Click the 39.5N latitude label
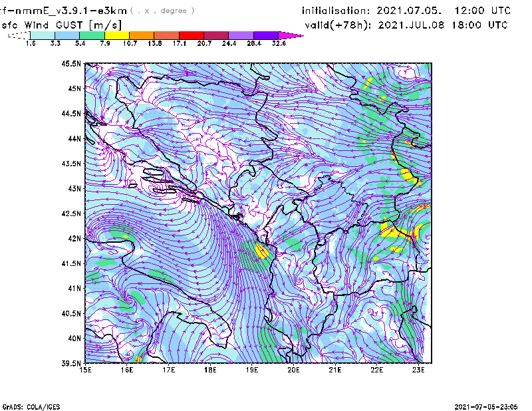This screenshot has width=532, height=411. click(71, 364)
